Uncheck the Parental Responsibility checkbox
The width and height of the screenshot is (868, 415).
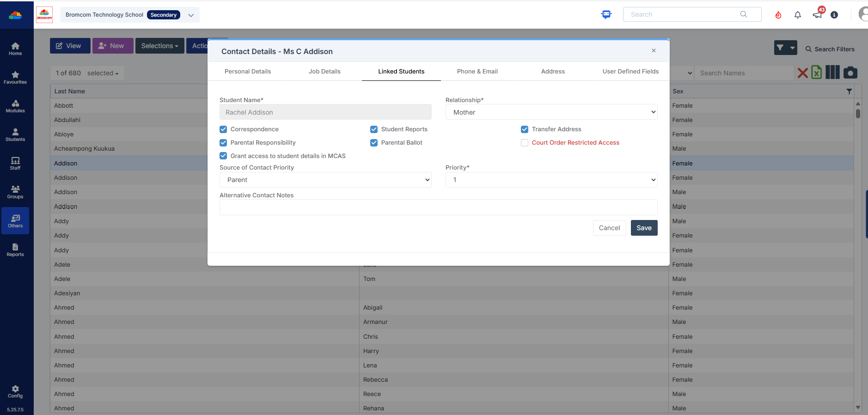pos(223,143)
